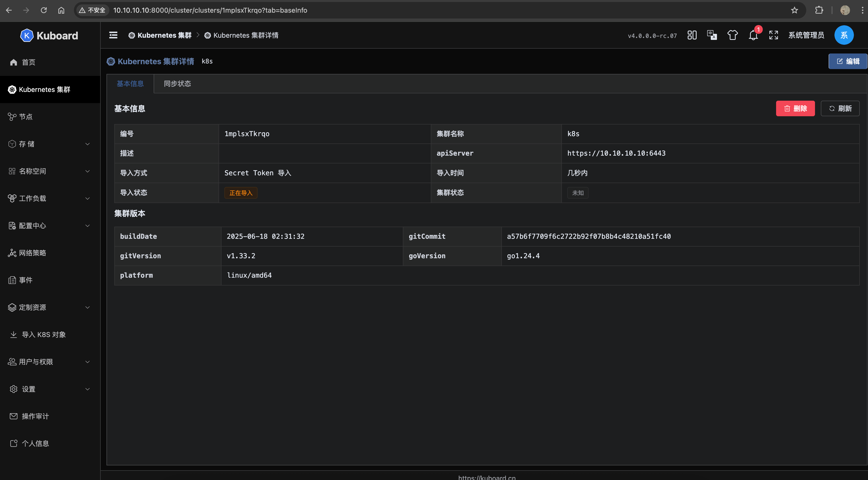
Task: Expand the 工作负载 menu chevron
Action: 88,198
